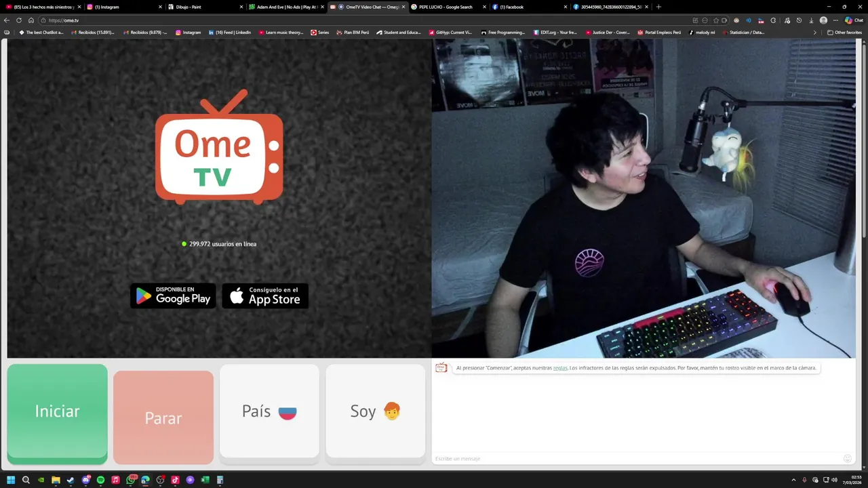The height and width of the screenshot is (488, 868).
Task: Open the App Store download badge
Action: click(265, 296)
